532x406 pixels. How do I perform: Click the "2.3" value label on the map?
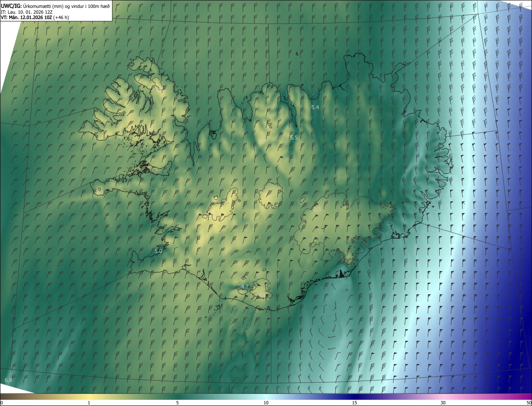tap(317, 210)
